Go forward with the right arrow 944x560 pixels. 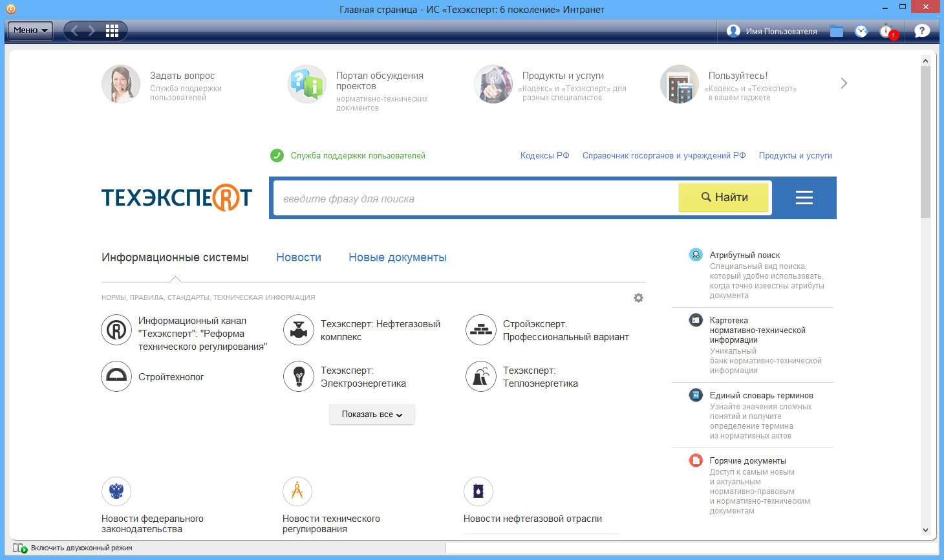pos(92,30)
